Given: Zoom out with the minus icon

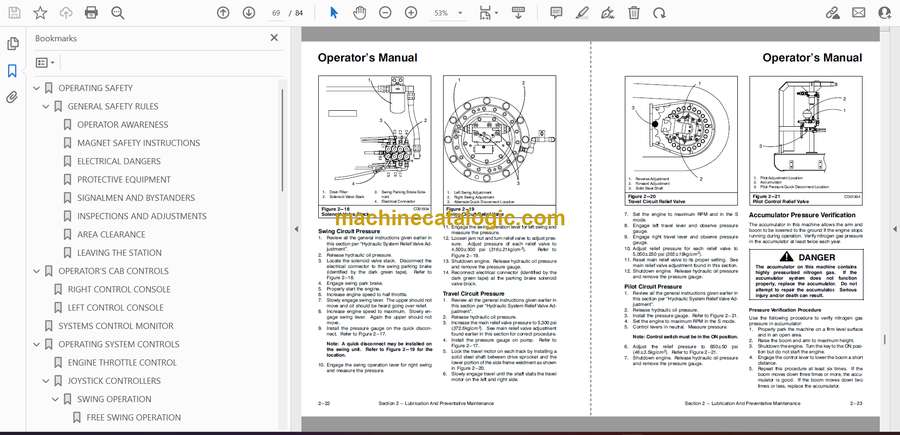Looking at the screenshot, I should (x=386, y=13).
